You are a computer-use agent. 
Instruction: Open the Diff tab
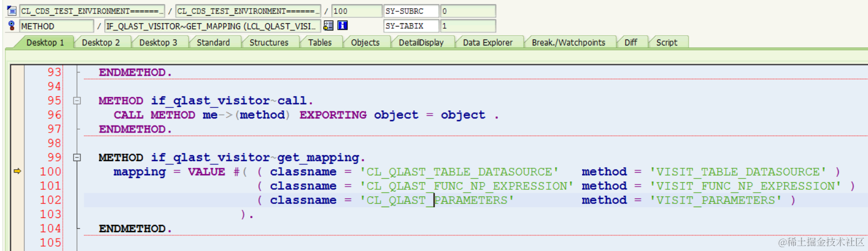coord(630,42)
